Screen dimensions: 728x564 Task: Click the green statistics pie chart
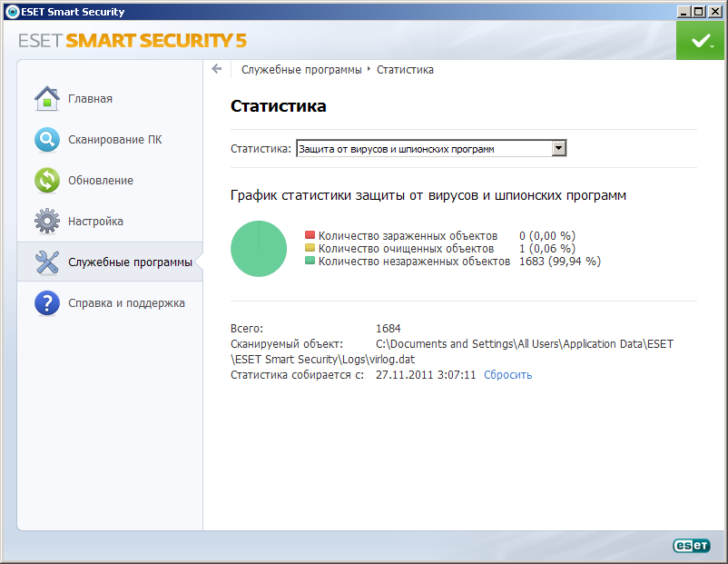coord(259,249)
